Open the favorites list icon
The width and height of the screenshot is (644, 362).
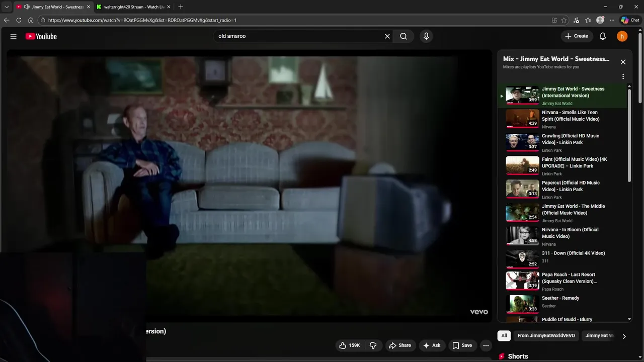click(x=588, y=20)
